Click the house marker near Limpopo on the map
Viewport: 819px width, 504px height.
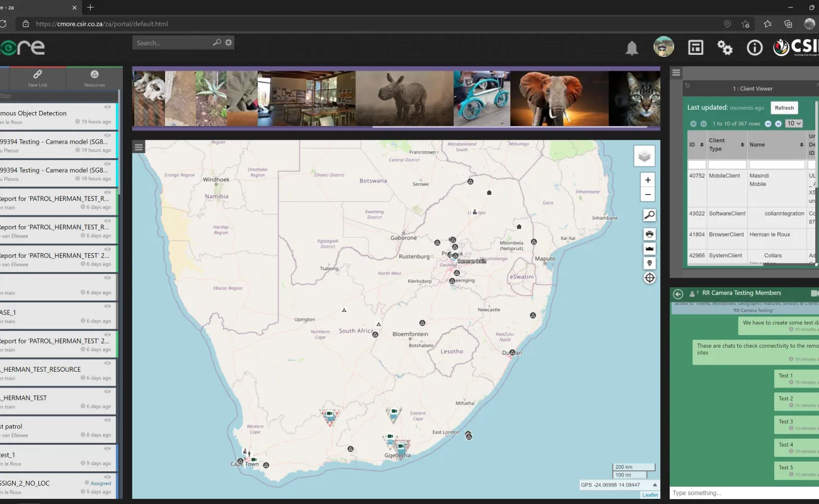coord(489,192)
